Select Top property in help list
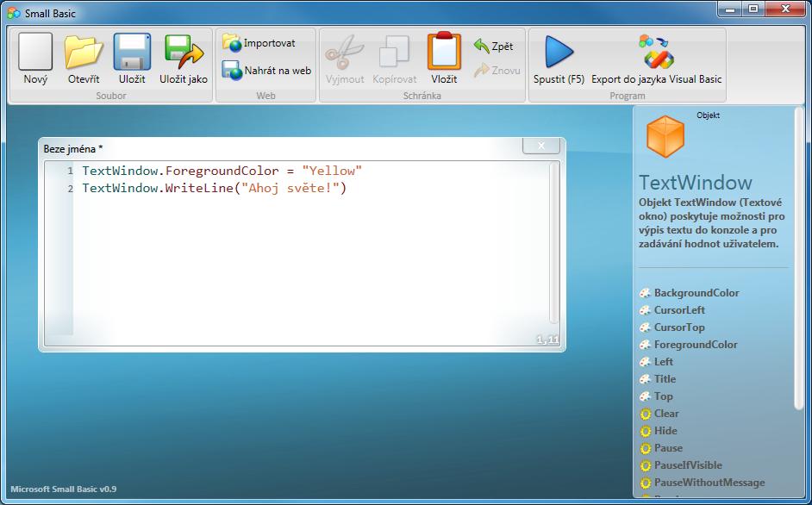 coord(664,396)
